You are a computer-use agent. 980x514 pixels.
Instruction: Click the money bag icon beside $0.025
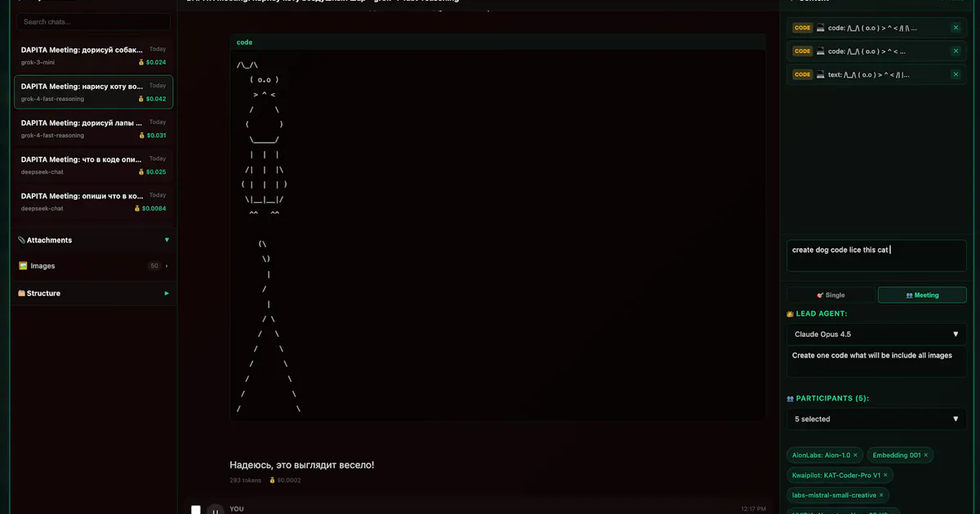coord(141,172)
